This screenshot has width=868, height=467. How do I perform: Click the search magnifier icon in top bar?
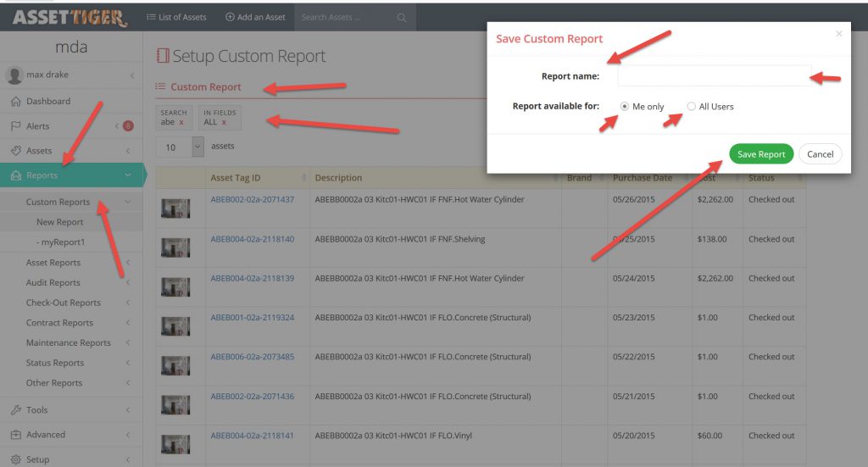click(x=402, y=18)
